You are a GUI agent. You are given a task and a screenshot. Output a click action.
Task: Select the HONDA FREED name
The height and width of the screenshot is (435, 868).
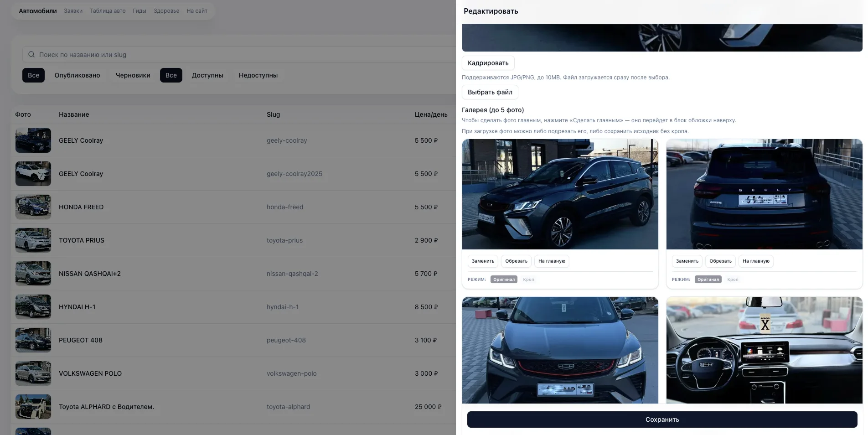81,207
